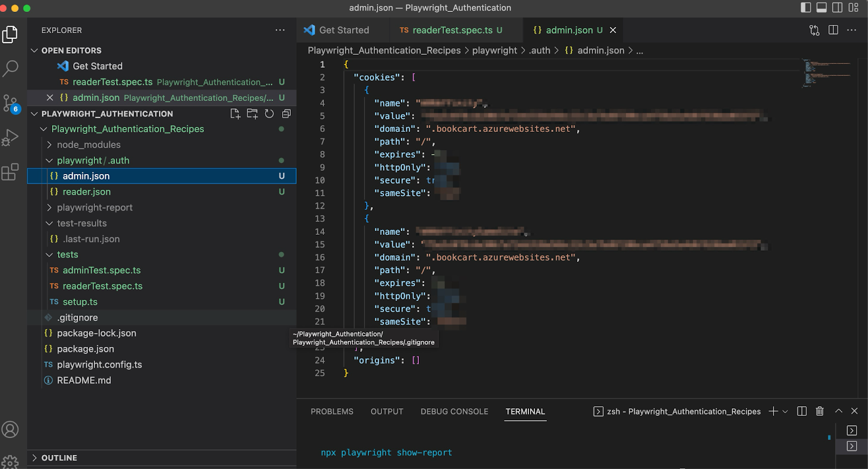Toggle the primary side bar layout button
The height and width of the screenshot is (469, 868).
tap(806, 8)
